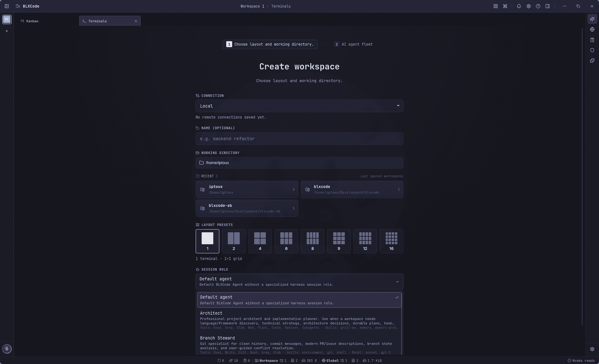Open settings gear in title bar

click(529, 6)
